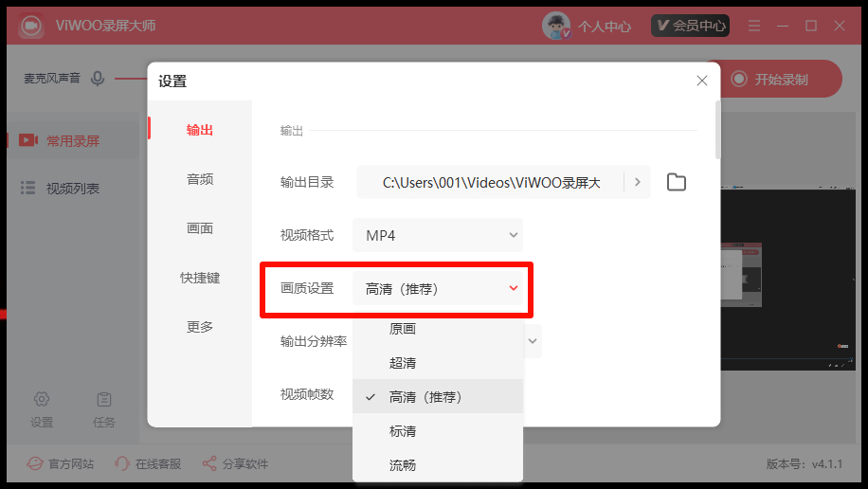Click the screen preview thumbnail in main window
Image resolution: width=868 pixels, height=489 pixels.
pyautogui.click(x=787, y=280)
